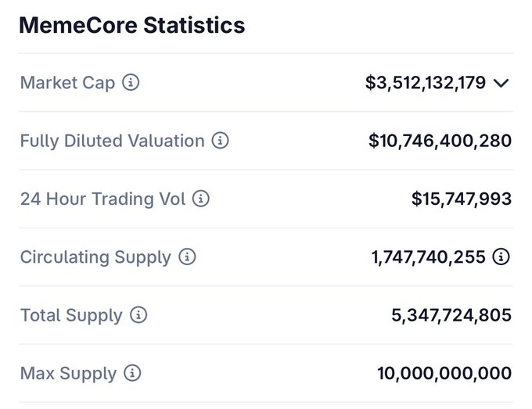Click the info icon beside Market Cap
Viewport: 532px width, 409px height.
pos(131,82)
